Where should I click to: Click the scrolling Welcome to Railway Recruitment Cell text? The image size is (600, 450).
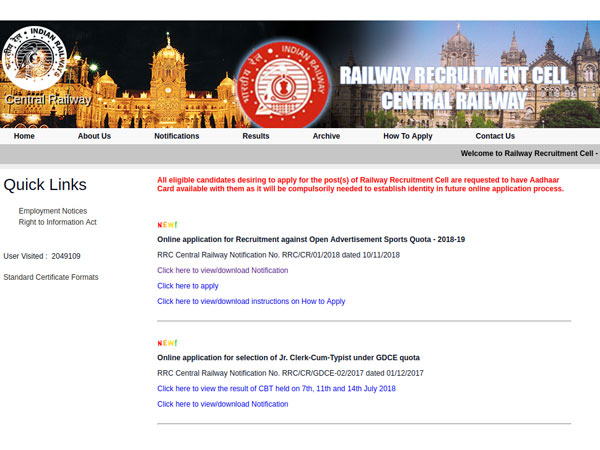point(530,153)
